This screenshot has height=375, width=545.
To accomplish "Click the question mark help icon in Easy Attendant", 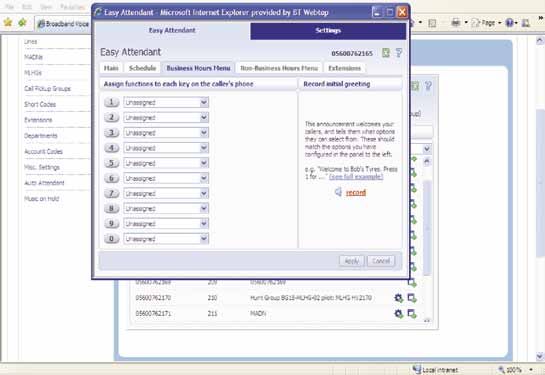I will [x=399, y=52].
